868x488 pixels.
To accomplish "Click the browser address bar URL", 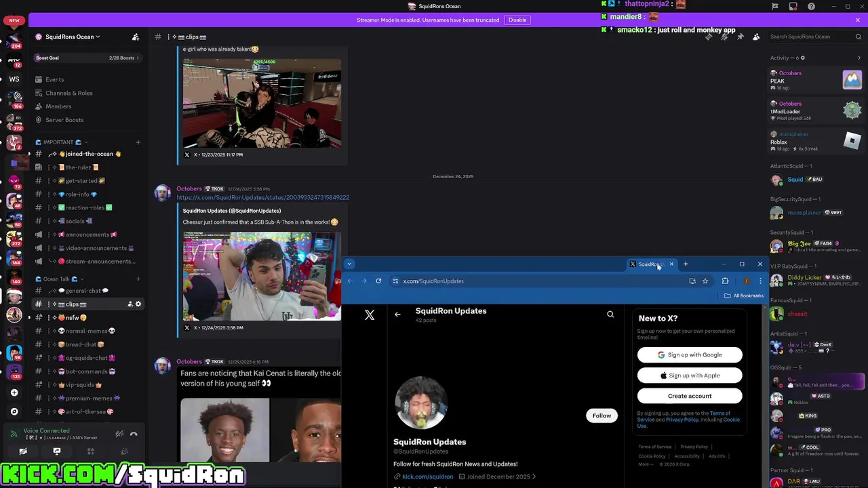I will [x=433, y=281].
